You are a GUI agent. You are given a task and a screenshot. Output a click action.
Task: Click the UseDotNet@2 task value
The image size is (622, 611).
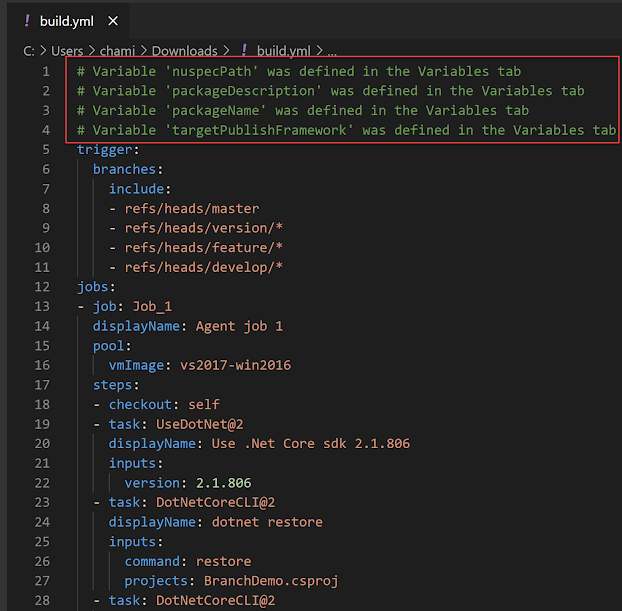click(200, 424)
